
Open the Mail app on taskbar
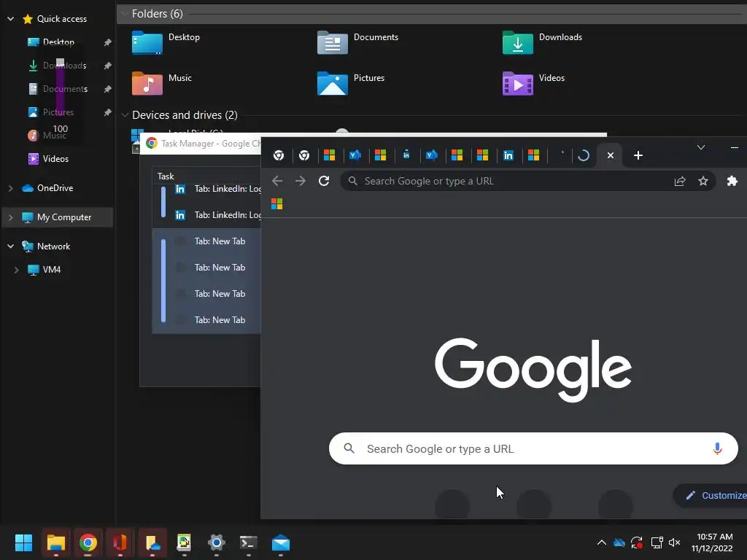click(281, 542)
